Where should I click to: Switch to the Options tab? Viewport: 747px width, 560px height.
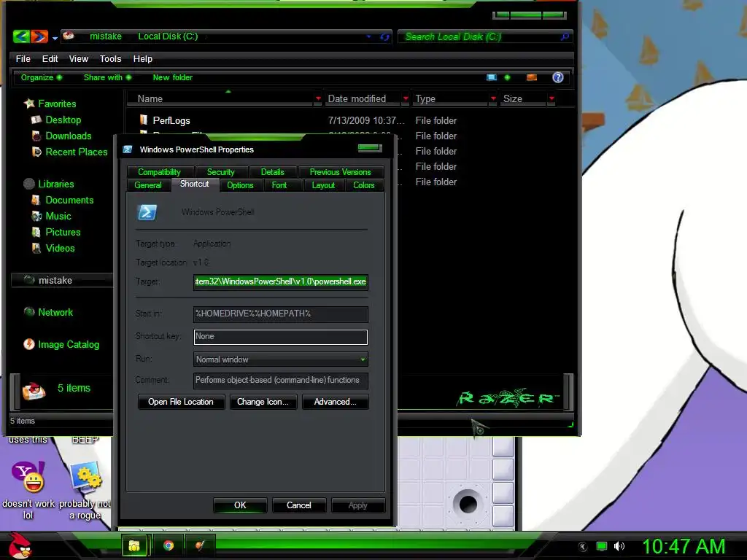240,185
